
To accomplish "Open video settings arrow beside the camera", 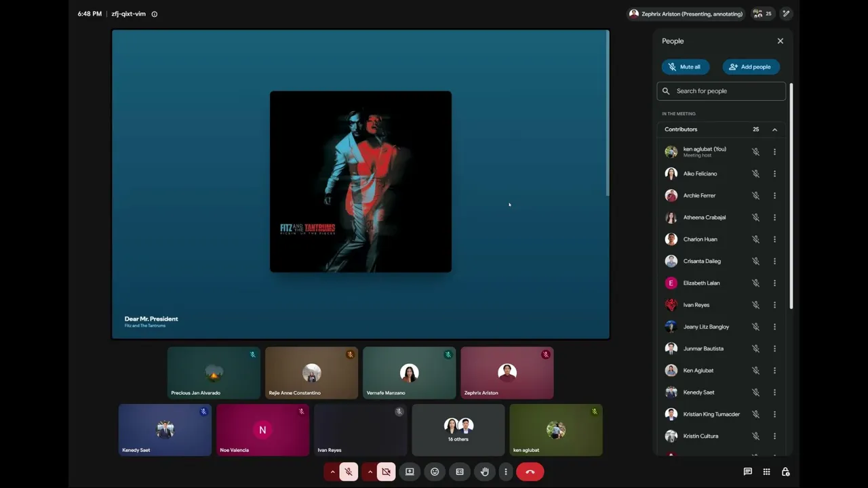I will (x=370, y=472).
